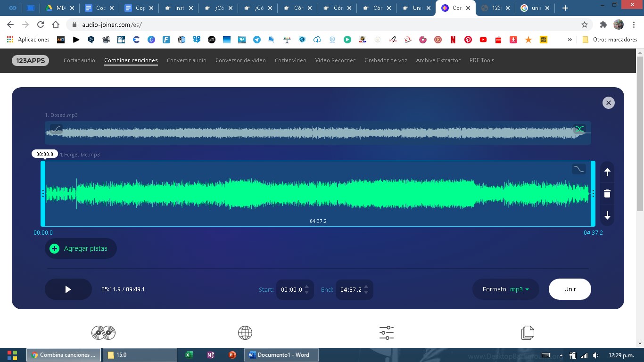This screenshot has width=644, height=362.
Task: Remove the project using the circular X icon
Action: pos(608,102)
